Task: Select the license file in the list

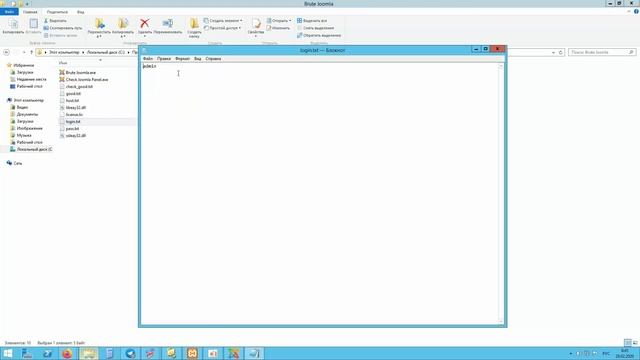Action: click(x=71, y=114)
